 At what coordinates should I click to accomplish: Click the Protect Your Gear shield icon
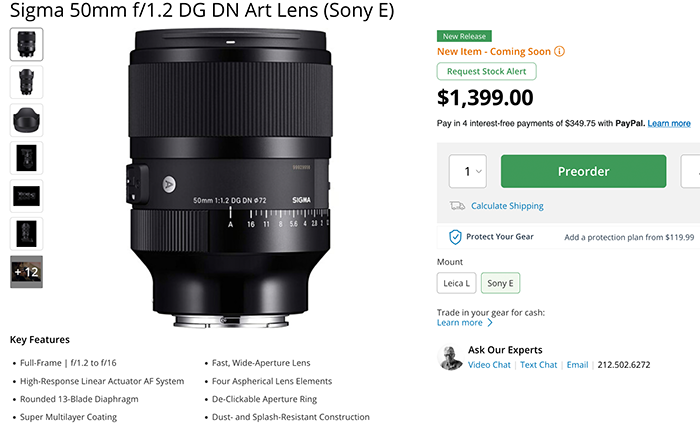455,237
